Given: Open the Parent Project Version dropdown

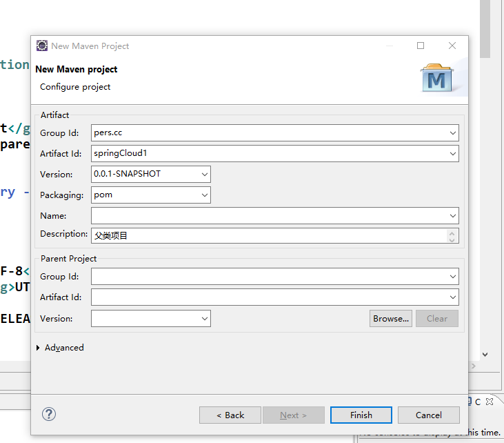Looking at the screenshot, I should coord(205,319).
